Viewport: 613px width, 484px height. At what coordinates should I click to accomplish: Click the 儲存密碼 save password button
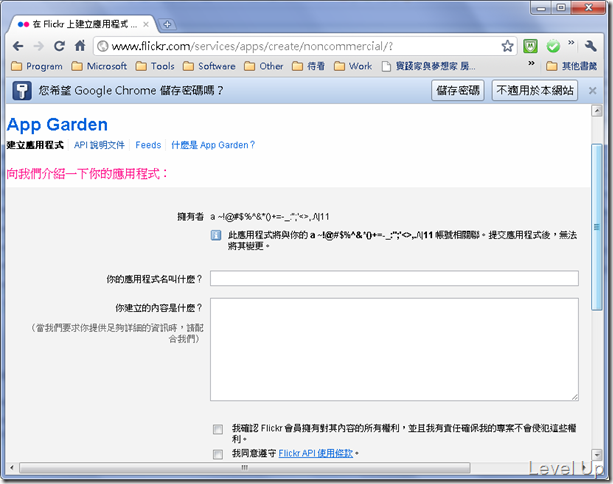tap(458, 90)
